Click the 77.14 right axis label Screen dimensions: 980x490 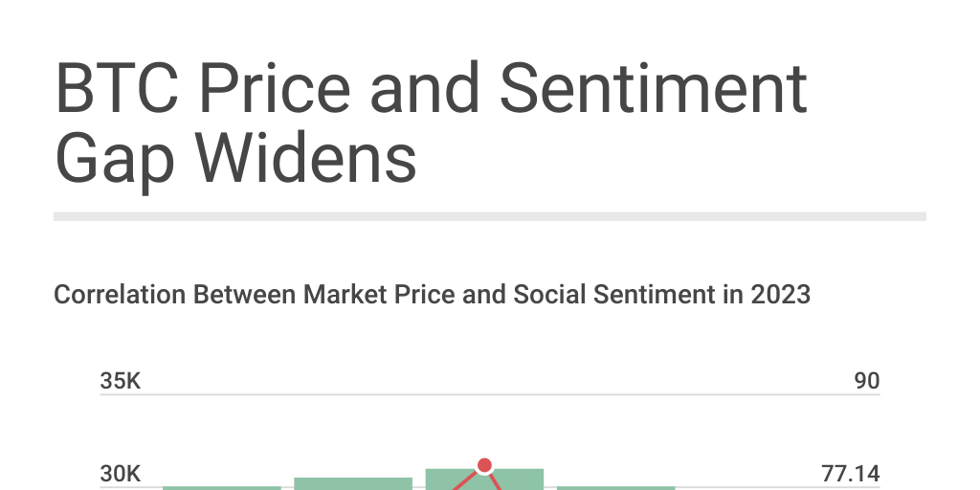(850, 474)
